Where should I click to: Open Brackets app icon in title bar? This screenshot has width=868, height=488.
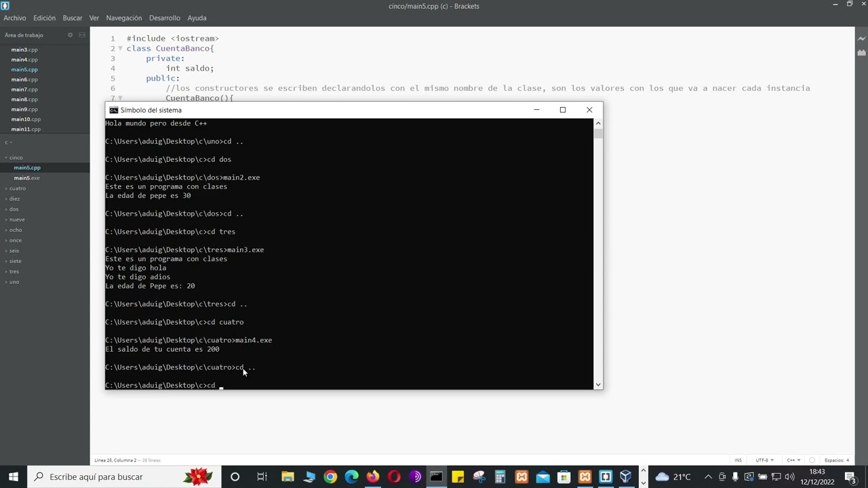tap(5, 6)
